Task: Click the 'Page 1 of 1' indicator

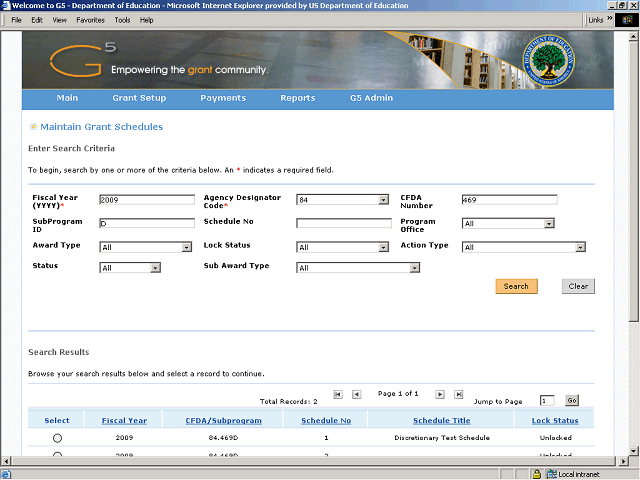Action: [398, 393]
